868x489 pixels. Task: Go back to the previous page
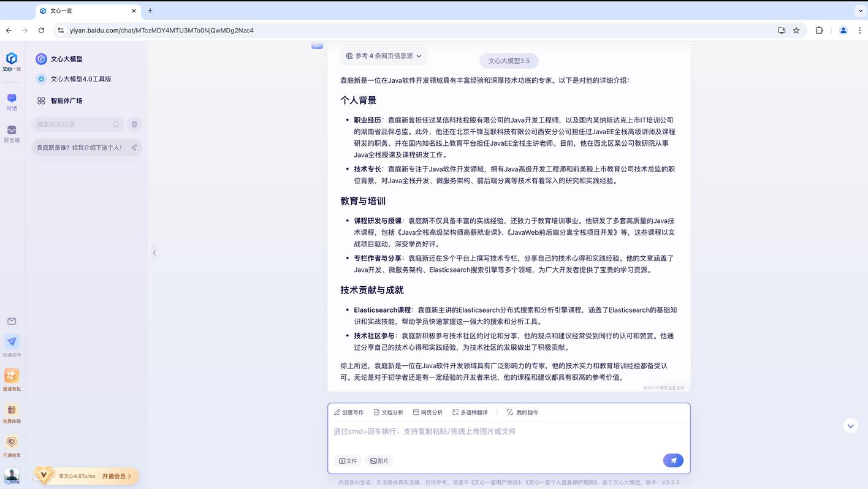(x=9, y=30)
